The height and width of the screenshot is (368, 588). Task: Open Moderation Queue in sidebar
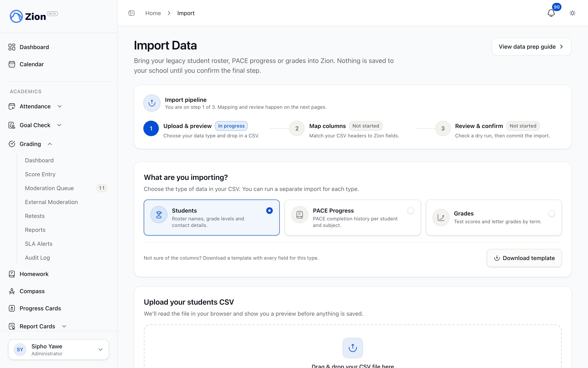click(49, 188)
